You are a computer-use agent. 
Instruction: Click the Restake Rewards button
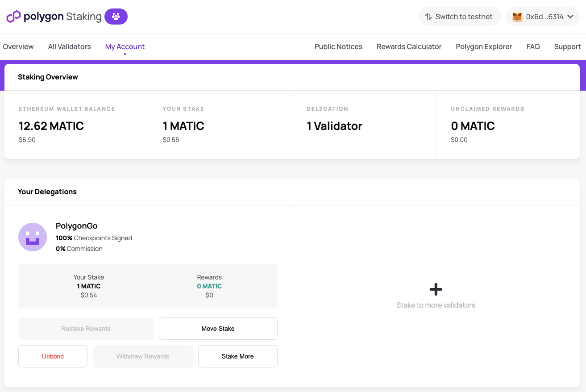click(x=86, y=329)
